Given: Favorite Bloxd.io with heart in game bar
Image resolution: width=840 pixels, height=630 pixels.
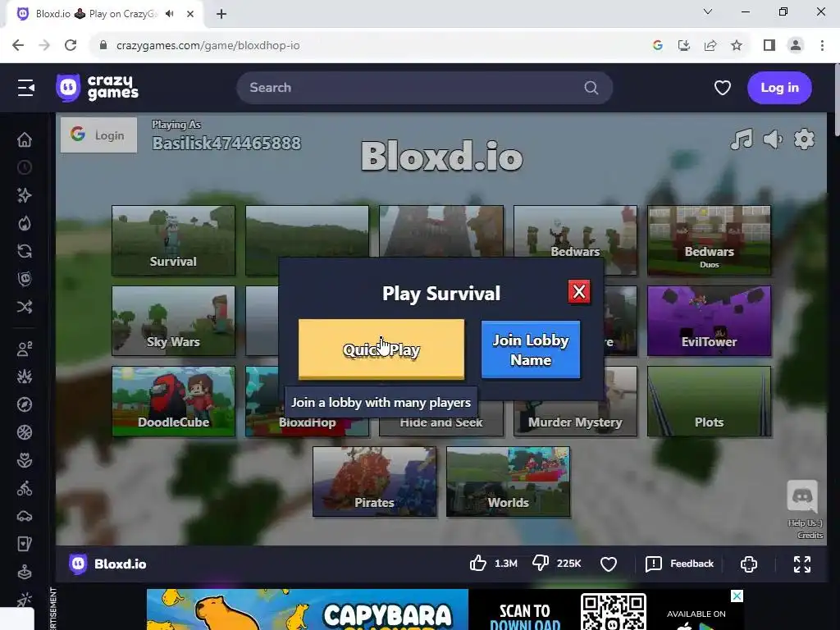Looking at the screenshot, I should coord(608,564).
